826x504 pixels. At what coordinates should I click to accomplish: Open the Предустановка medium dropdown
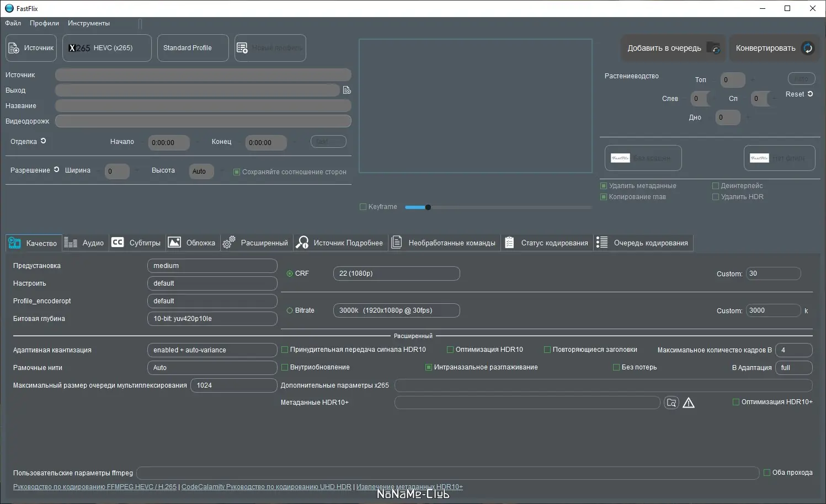click(212, 266)
